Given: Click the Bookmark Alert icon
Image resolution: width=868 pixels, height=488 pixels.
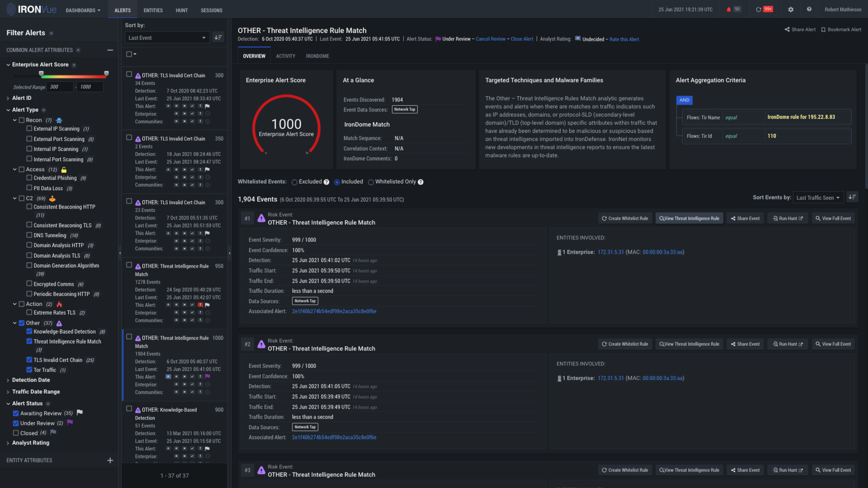Looking at the screenshot, I should coord(823,30).
